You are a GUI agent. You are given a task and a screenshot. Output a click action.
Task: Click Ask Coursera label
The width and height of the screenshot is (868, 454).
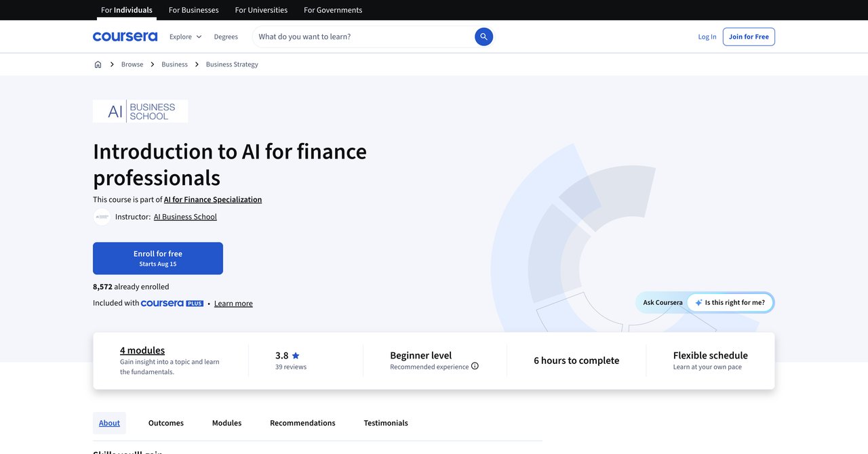coord(663,303)
